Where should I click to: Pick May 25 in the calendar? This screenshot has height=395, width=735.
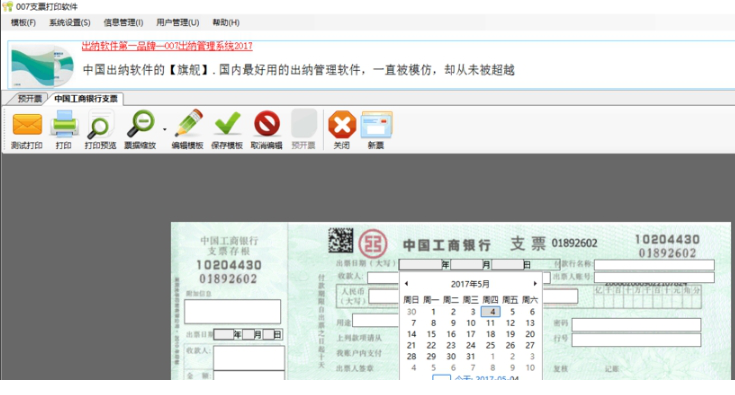[x=490, y=345]
